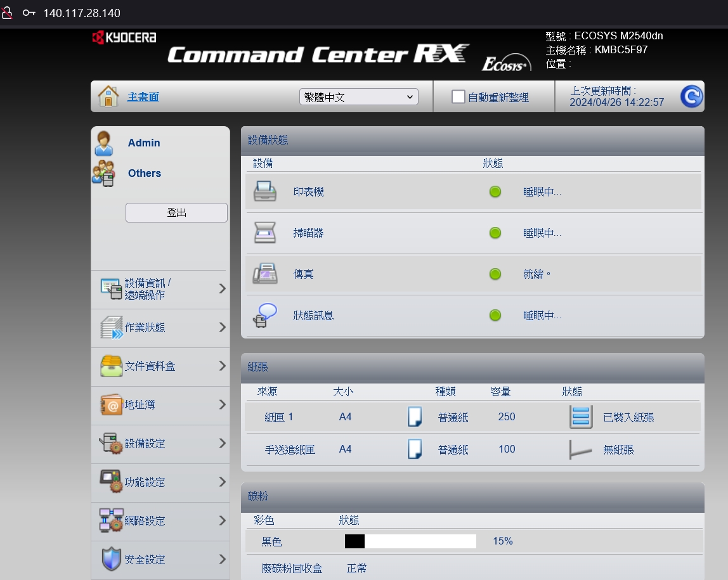Click the 已裝入紙張 status text

(628, 417)
